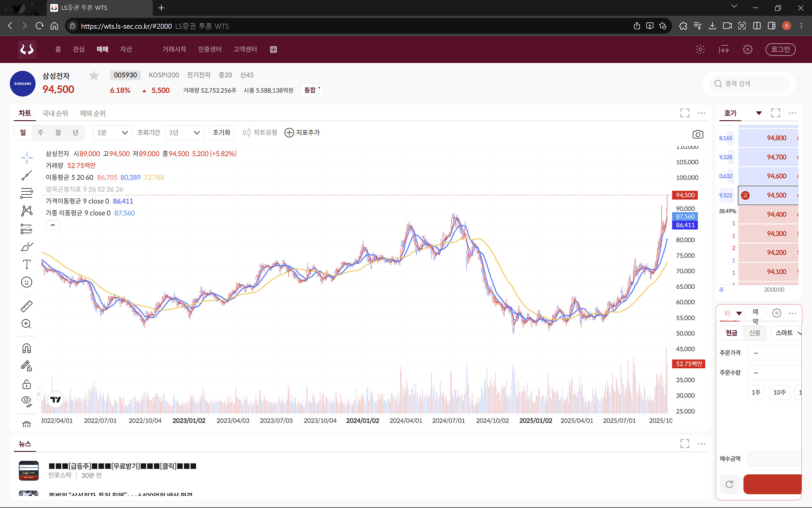Click the 초기화 reset button
812x508 pixels.
point(222,133)
